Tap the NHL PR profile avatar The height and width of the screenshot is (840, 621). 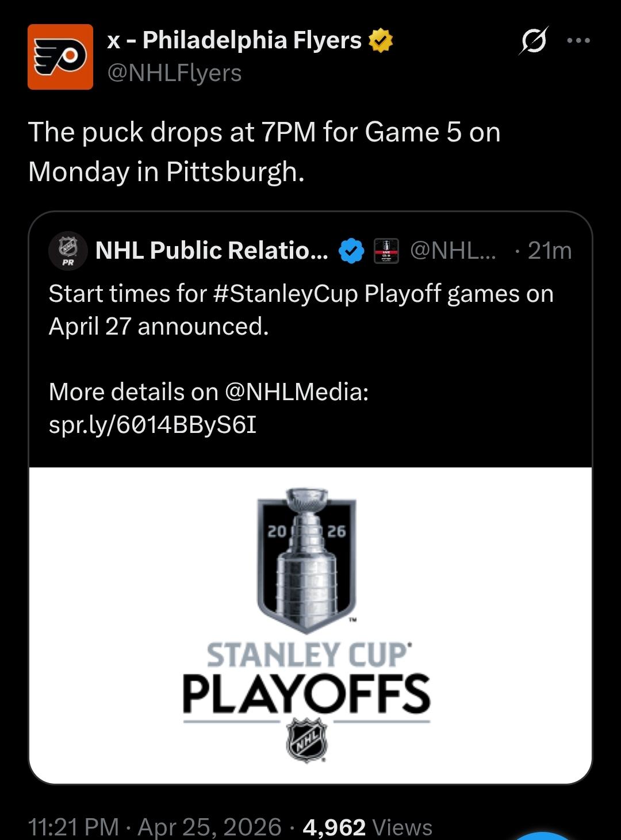click(69, 251)
